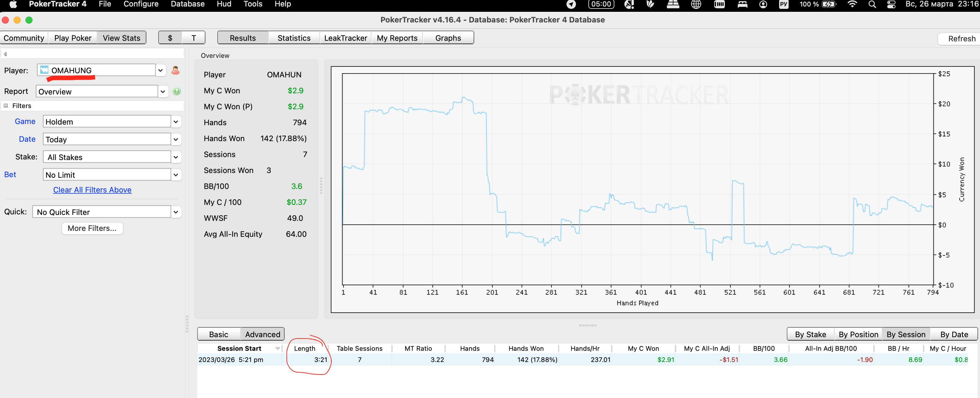Open the Quick filter dropdown
The height and width of the screenshot is (398, 980).
(x=176, y=212)
